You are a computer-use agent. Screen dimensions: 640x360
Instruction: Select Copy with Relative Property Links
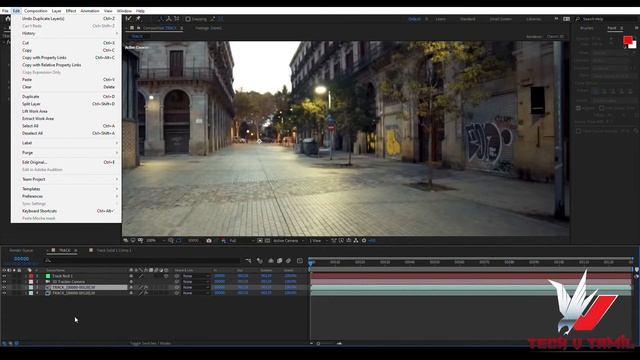coord(66,65)
